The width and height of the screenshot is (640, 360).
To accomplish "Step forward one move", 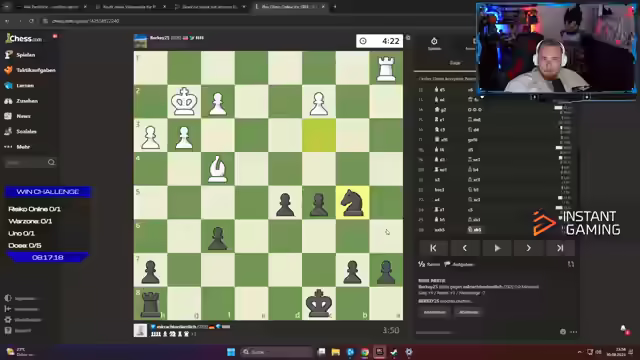I will [528, 248].
